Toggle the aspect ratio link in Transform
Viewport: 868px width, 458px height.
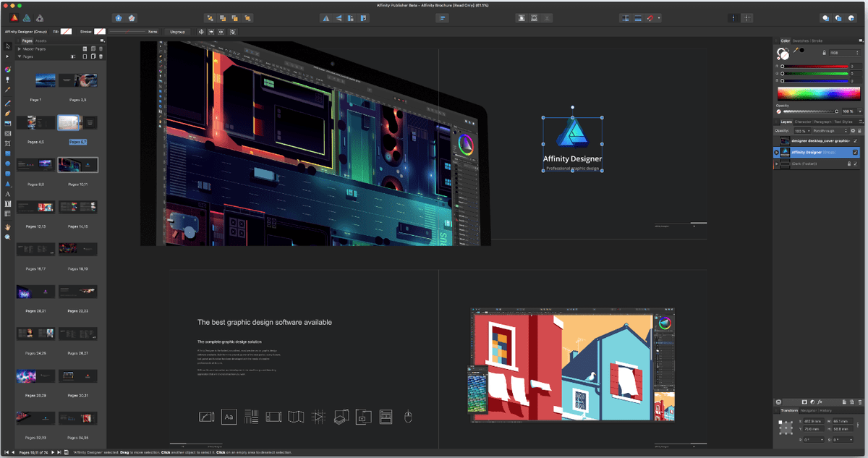[x=858, y=425]
